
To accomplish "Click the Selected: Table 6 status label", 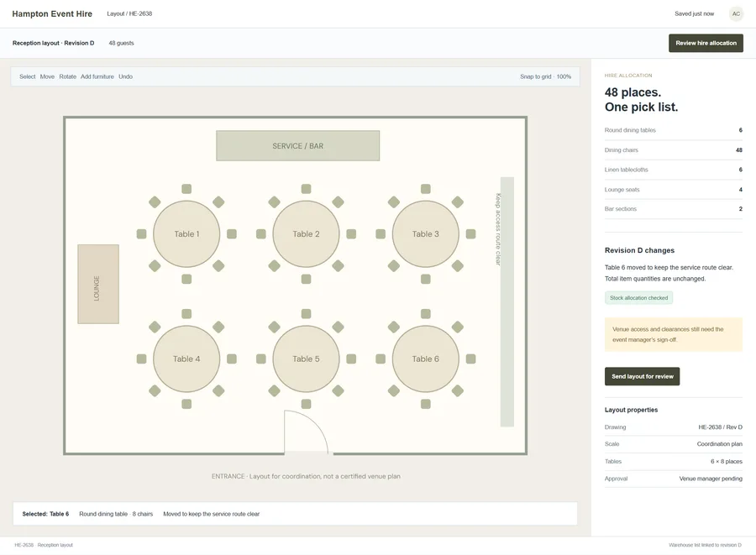I will pyautogui.click(x=45, y=514).
